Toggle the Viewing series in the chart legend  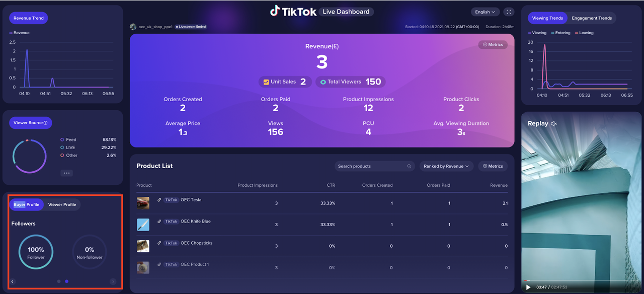tap(537, 33)
